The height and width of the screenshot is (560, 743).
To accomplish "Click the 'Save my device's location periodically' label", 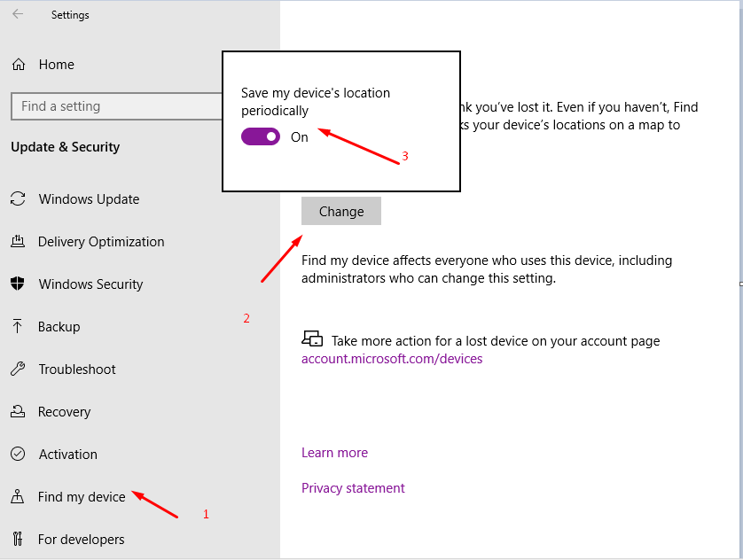I will (316, 102).
